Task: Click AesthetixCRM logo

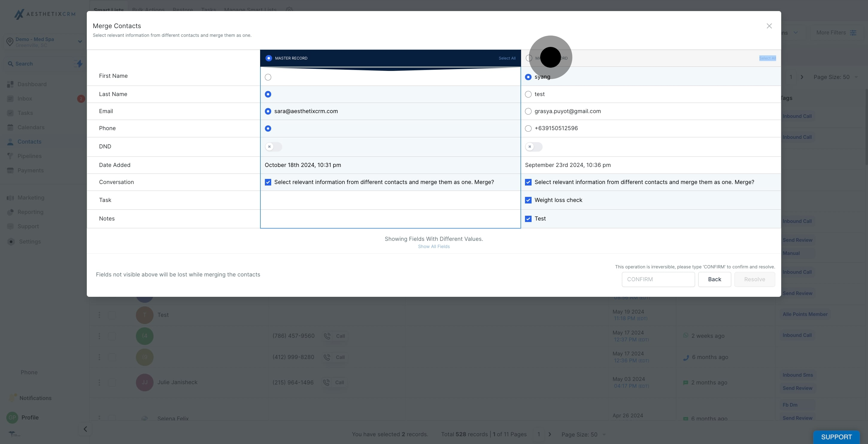Action: [x=45, y=14]
